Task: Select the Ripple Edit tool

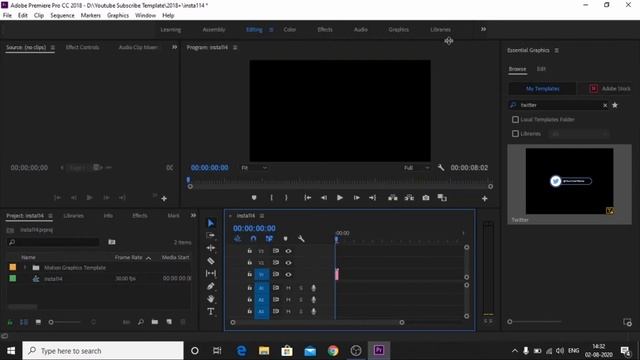Action: pos(211,248)
